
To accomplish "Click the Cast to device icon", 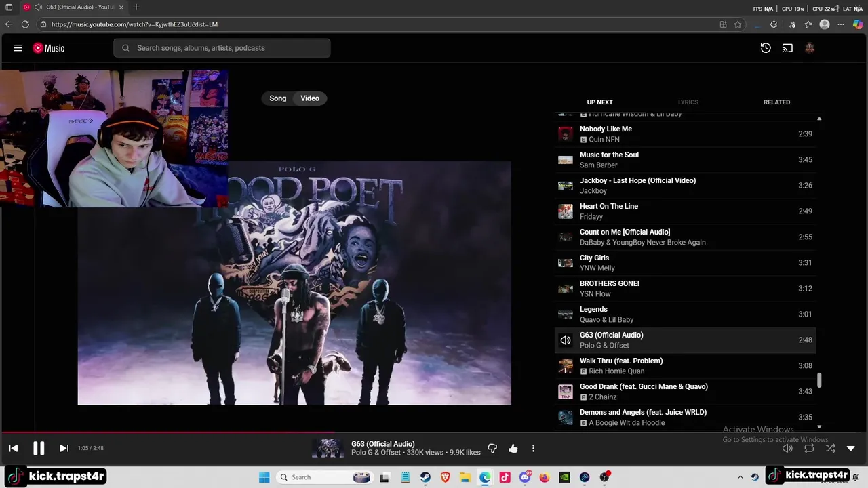I will (x=787, y=48).
